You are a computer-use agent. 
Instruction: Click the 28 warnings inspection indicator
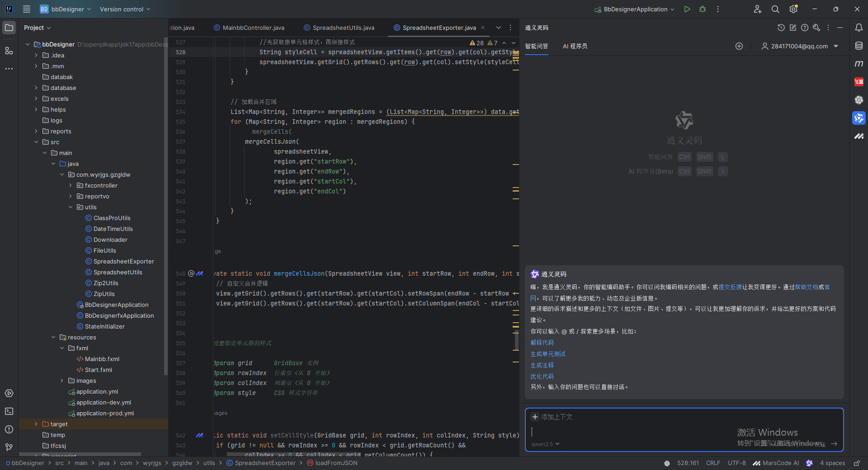click(x=476, y=43)
